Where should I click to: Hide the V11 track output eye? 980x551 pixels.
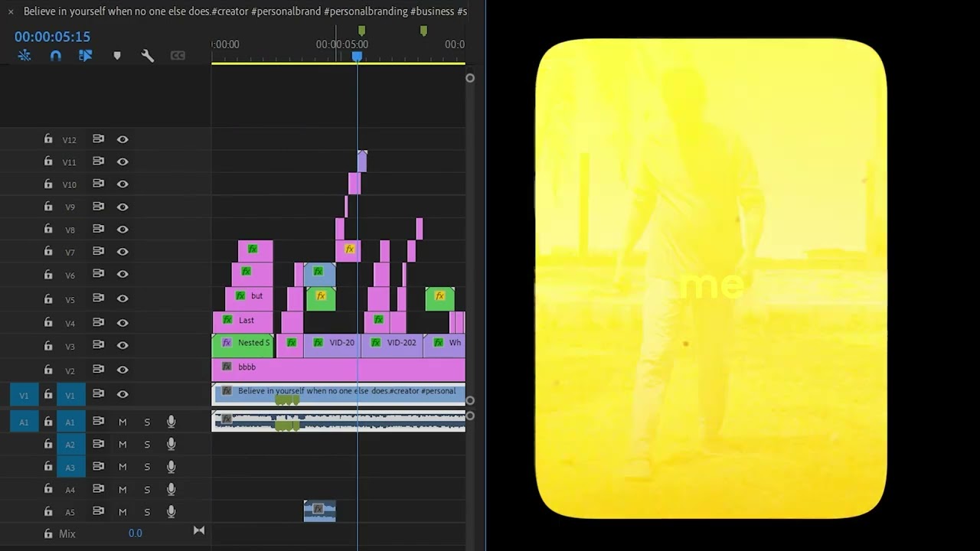point(122,161)
